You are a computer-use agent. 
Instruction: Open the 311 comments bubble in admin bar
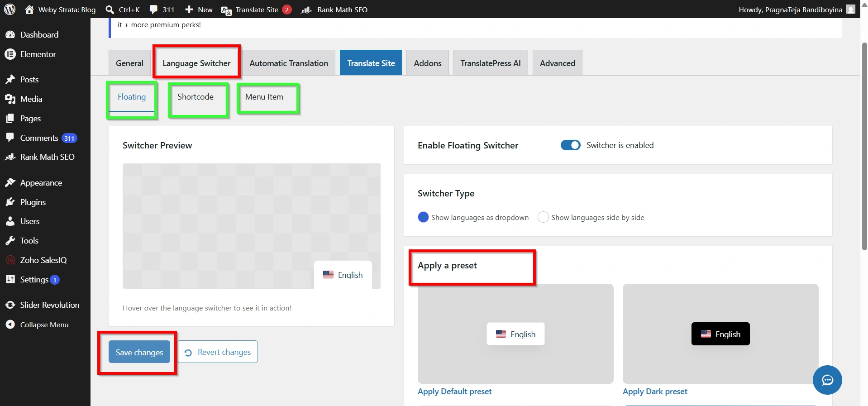point(162,10)
